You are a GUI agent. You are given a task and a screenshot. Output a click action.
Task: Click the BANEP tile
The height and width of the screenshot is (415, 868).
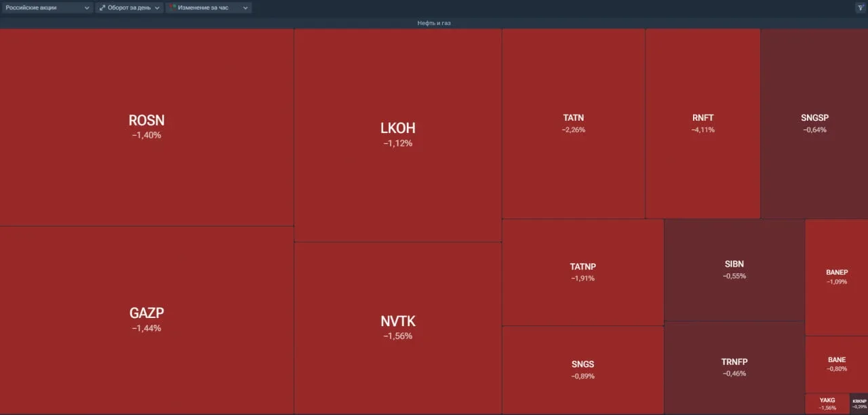(x=836, y=277)
